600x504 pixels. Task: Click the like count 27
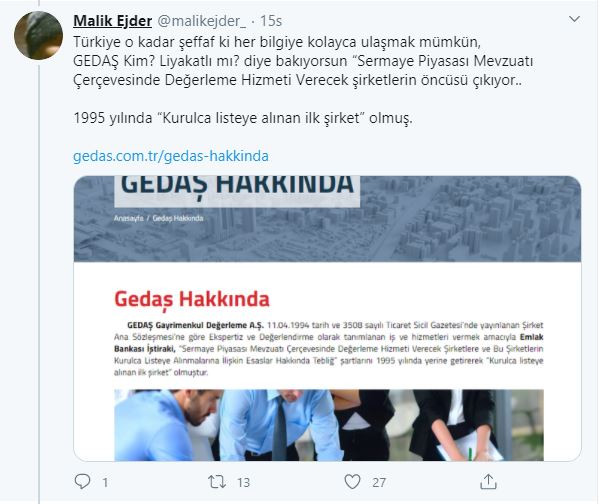click(x=379, y=482)
